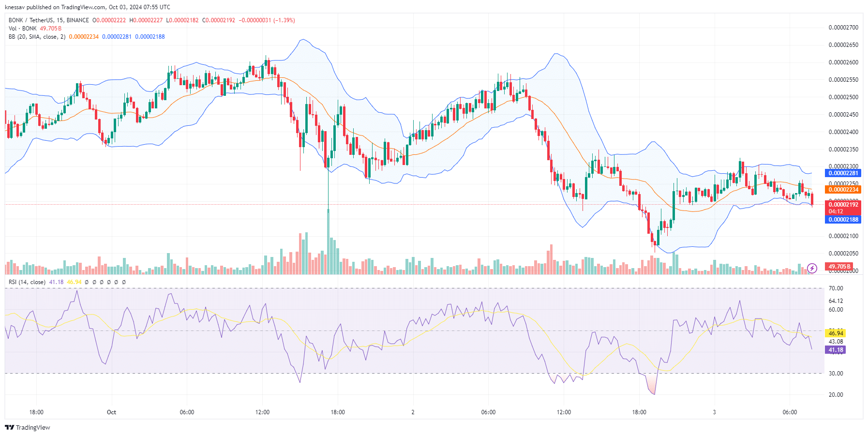Click yellow RSI MA value 46.94 in the RSI legend

[74, 282]
